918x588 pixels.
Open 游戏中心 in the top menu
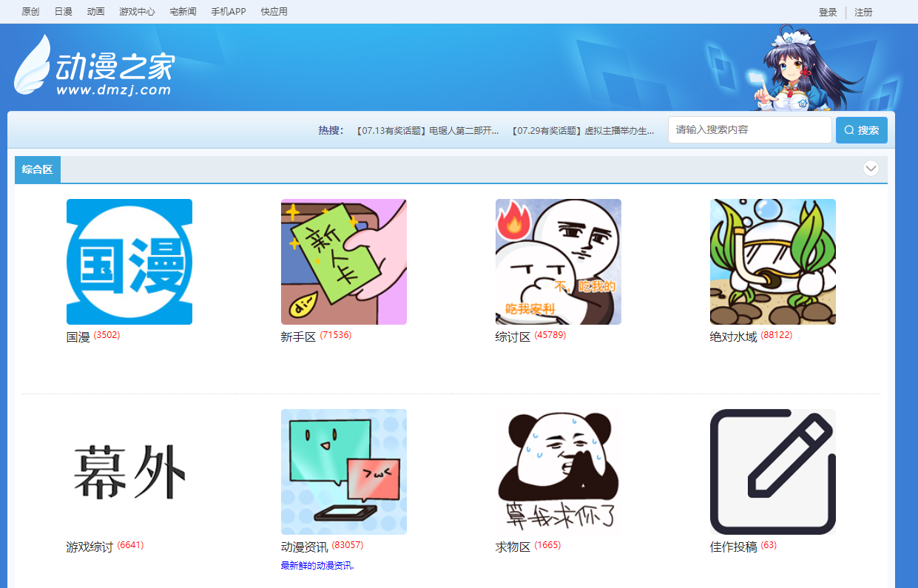[137, 12]
